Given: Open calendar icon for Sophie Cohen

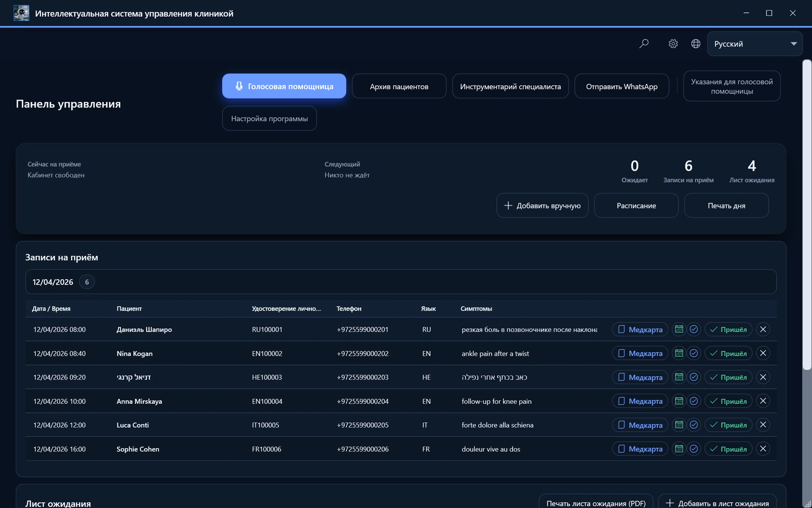Looking at the screenshot, I should pos(679,448).
